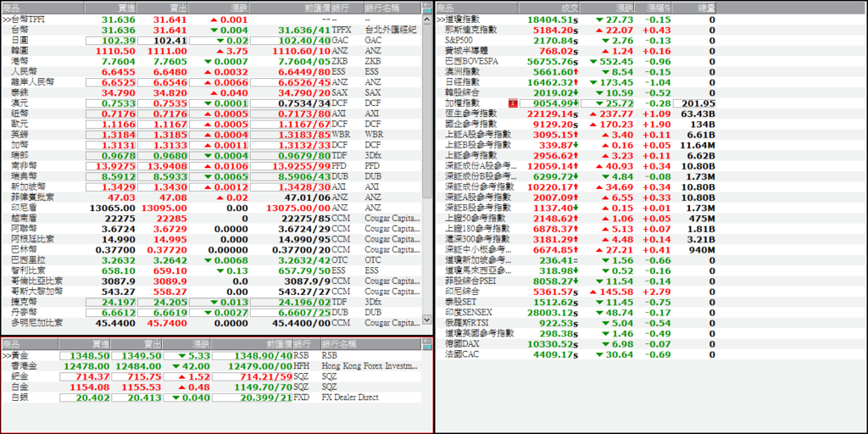Click the 漲幅% header in the index panel
Screen dimensions: 868x434
[654, 8]
